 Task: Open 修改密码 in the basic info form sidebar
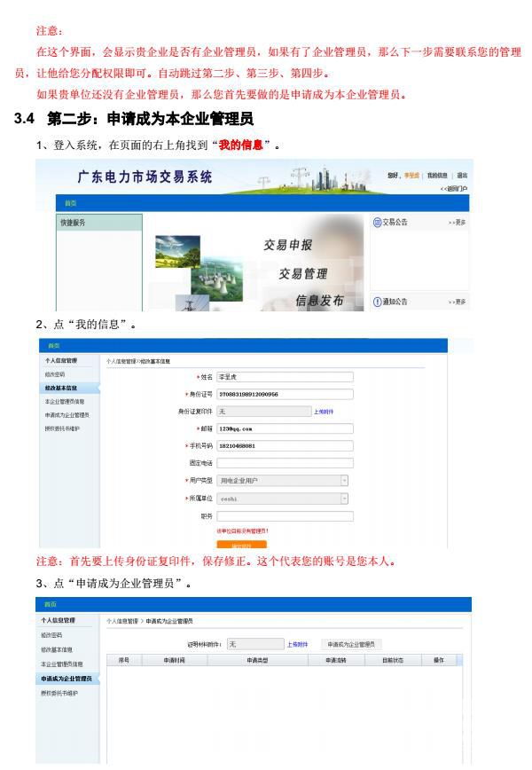55,374
